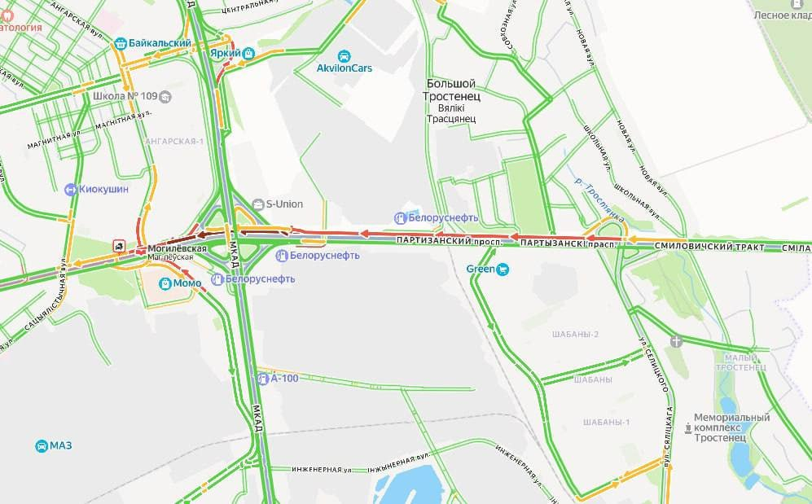Click the Смиловичский тракт road label
Image resolution: width=812 pixels, height=504 pixels.
tap(709, 247)
